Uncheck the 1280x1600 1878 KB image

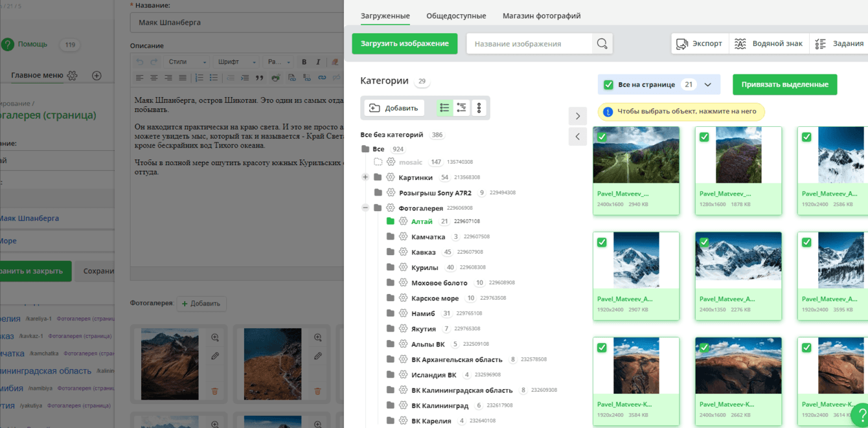coord(704,137)
